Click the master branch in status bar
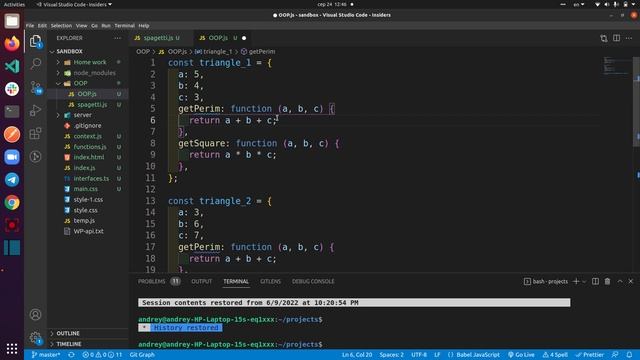Screen dimensions: 640x360 (x=46, y=355)
